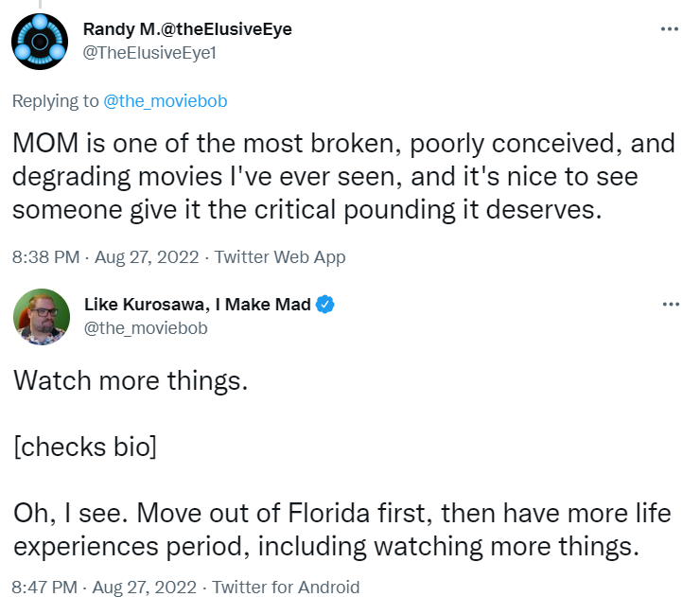Click the 'Twitter for Android' source link

[286, 587]
